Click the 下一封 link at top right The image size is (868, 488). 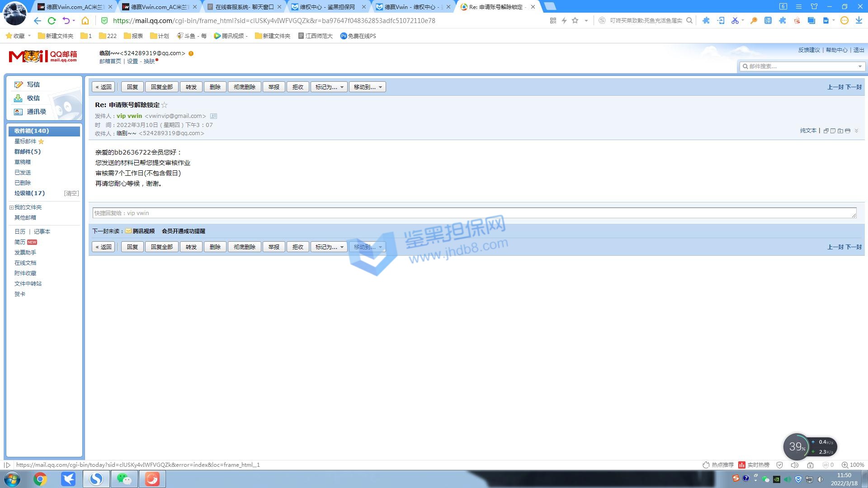854,87
